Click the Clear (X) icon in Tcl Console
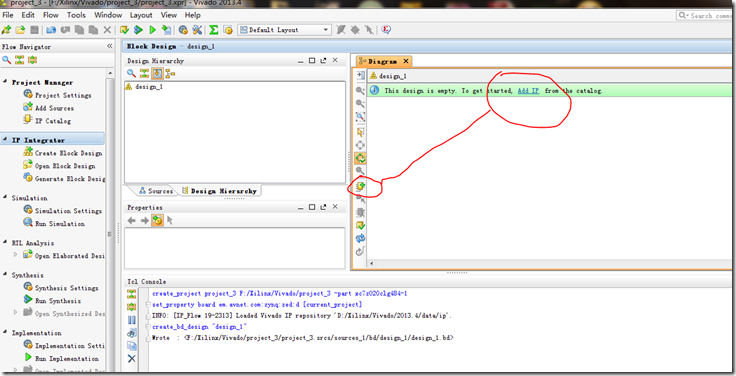Image resolution: width=736 pixels, height=376 pixels. (x=131, y=359)
